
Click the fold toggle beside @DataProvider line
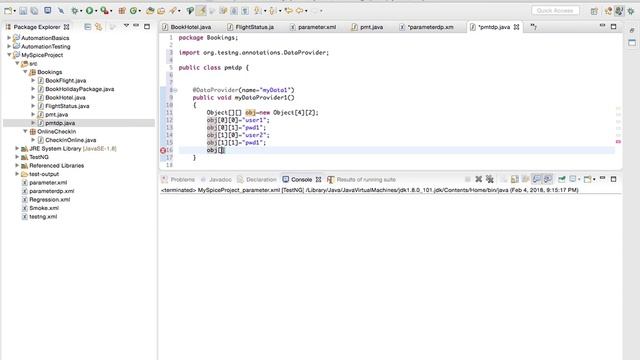pyautogui.click(x=176, y=90)
